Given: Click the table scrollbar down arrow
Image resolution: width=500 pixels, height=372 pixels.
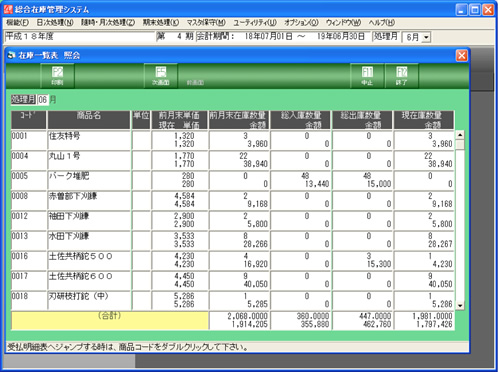Looking at the screenshot, I should 460,305.
